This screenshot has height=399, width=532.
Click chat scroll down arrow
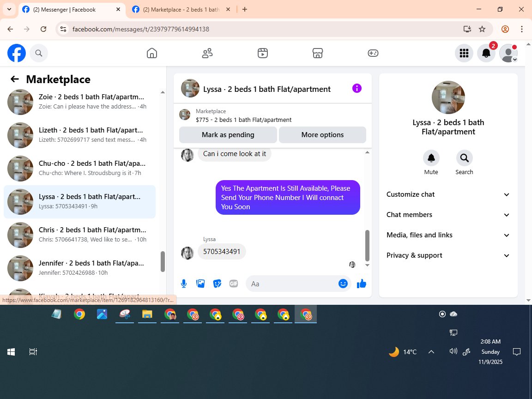(x=367, y=266)
